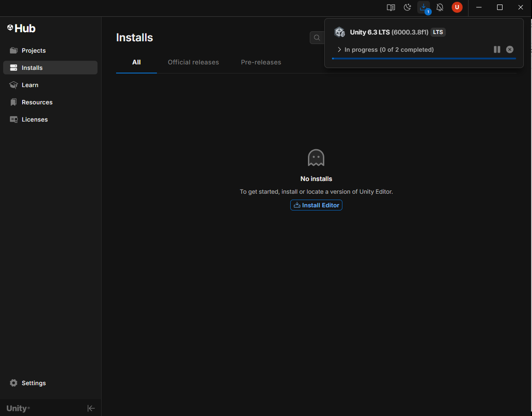Click the Unity logo at sidebar bottom

coord(18,408)
